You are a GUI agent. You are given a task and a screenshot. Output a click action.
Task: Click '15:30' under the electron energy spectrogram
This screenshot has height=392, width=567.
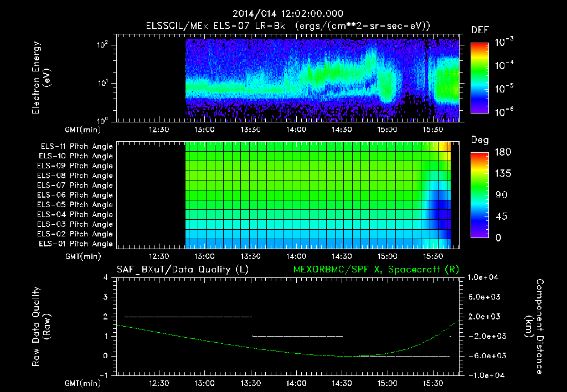pos(433,130)
